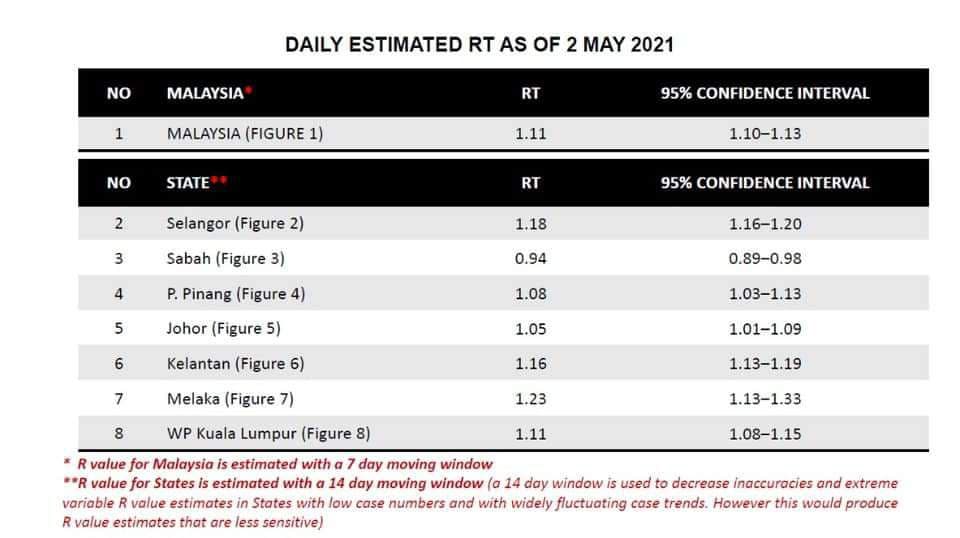Image resolution: width=960 pixels, height=538 pixels.
Task: Click the "Kelantan (Figure 6)" entry
Action: point(235,364)
